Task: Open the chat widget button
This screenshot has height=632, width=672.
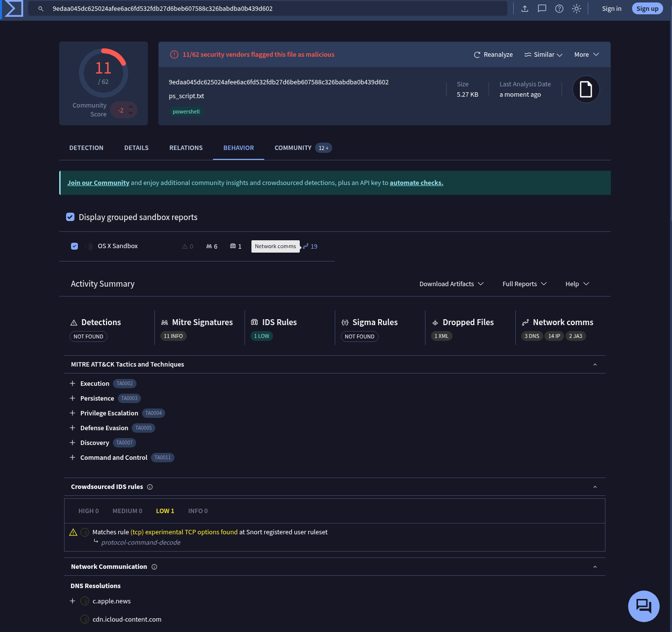Action: pyautogui.click(x=644, y=606)
